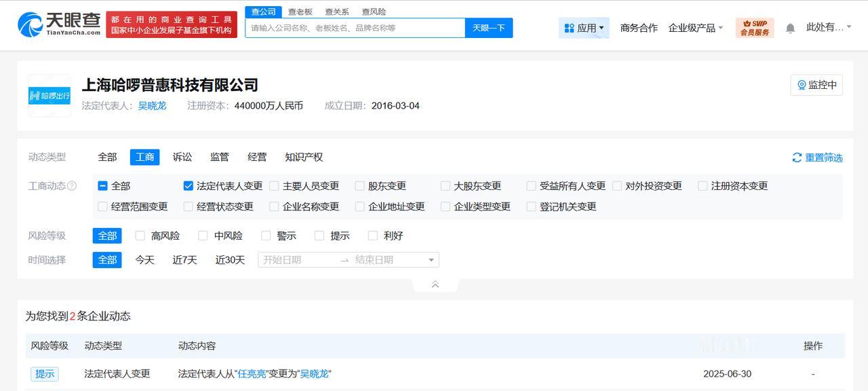
Task: Uncheck 法定代表人变更 checkbox
Action: click(x=189, y=186)
